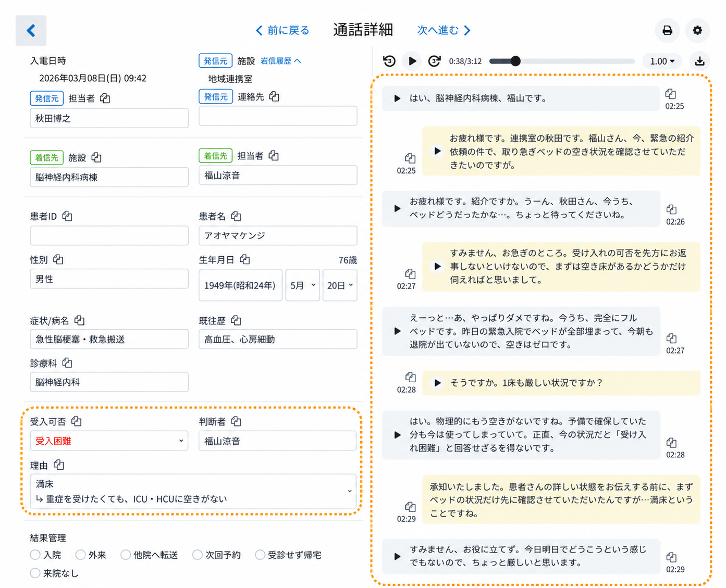
Task: Open the settings gear icon
Action: pyautogui.click(x=697, y=30)
